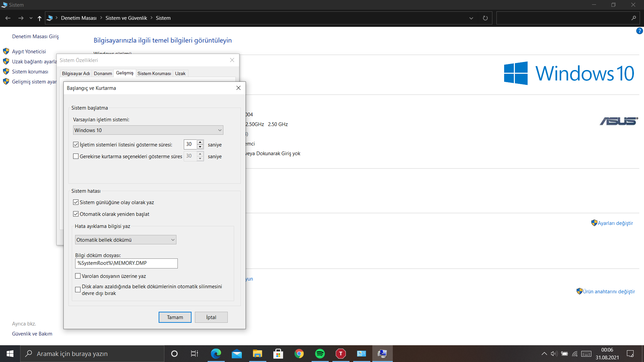Open the Mail app from taskbar
This screenshot has width=644, height=362.
[236, 354]
